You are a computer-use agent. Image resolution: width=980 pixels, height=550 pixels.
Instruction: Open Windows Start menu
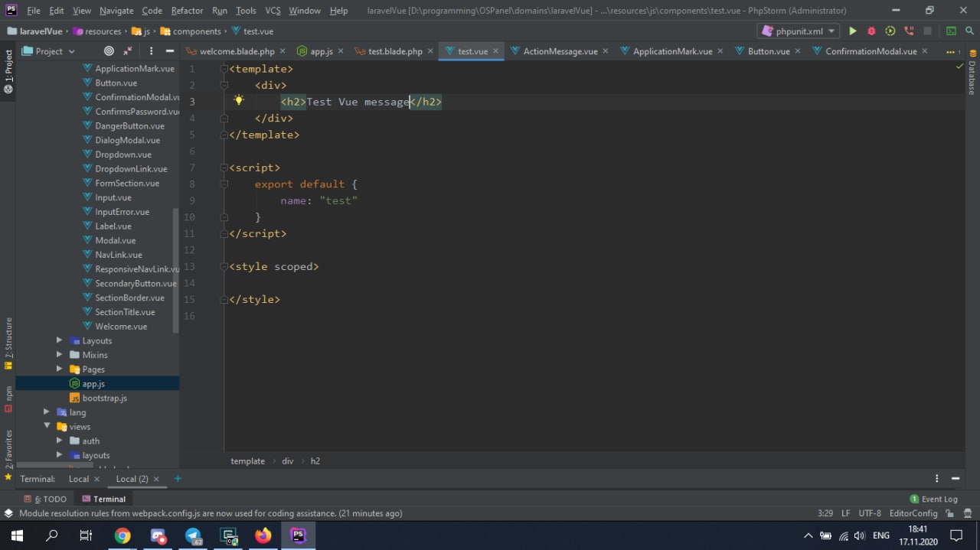pyautogui.click(x=17, y=535)
